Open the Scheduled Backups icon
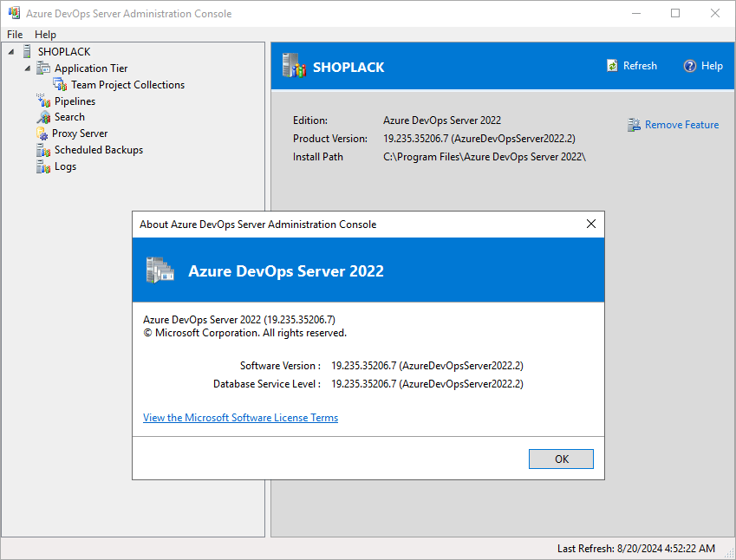 (x=43, y=150)
